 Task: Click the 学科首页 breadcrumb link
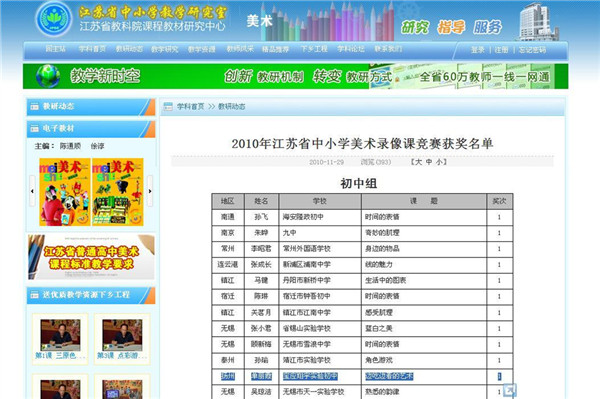[191, 106]
